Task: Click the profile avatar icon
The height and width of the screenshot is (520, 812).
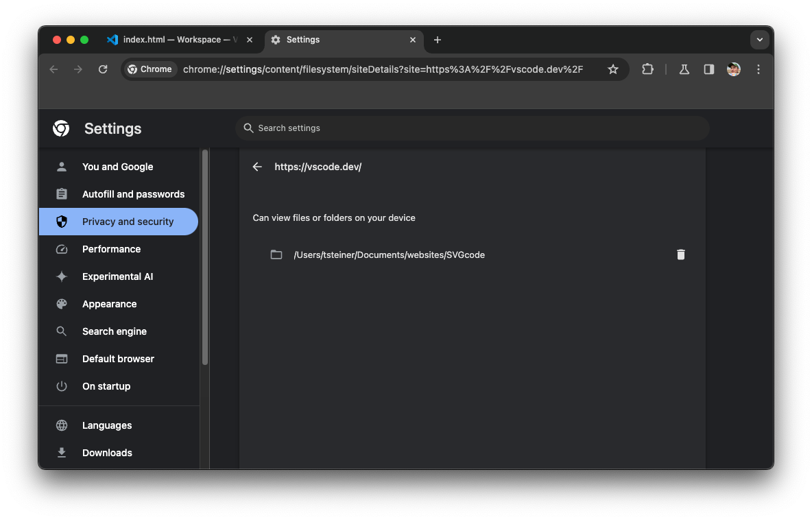Action: 733,69
